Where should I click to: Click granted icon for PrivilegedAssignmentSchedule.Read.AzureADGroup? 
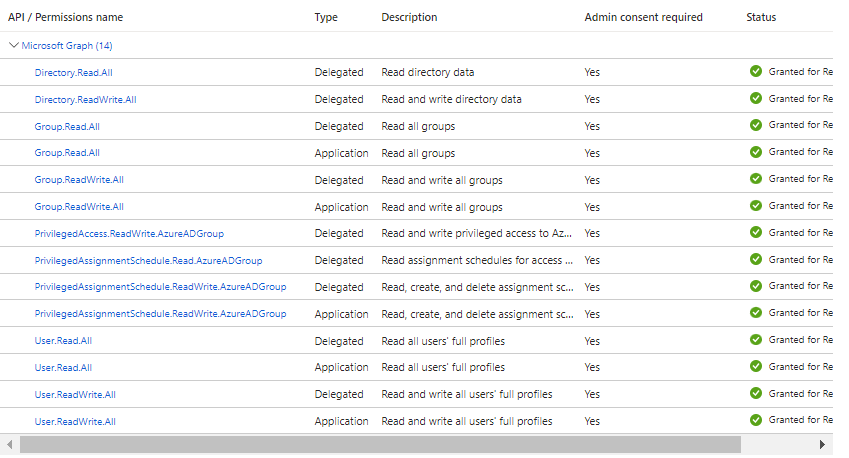756,259
